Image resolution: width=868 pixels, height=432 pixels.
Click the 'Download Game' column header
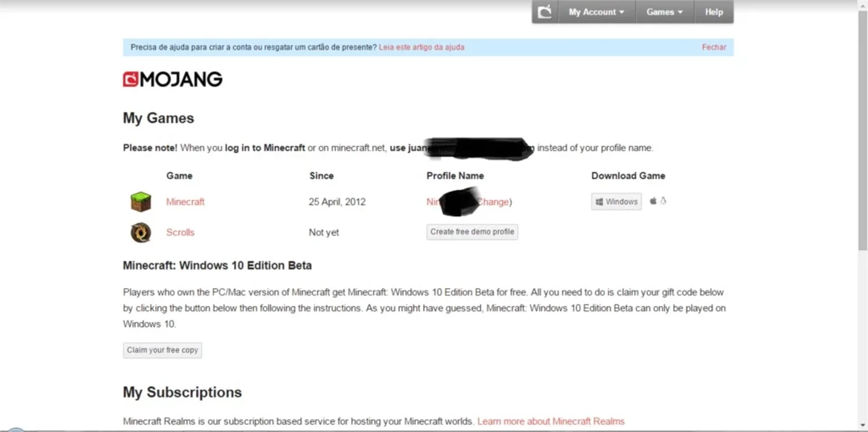pyautogui.click(x=628, y=176)
